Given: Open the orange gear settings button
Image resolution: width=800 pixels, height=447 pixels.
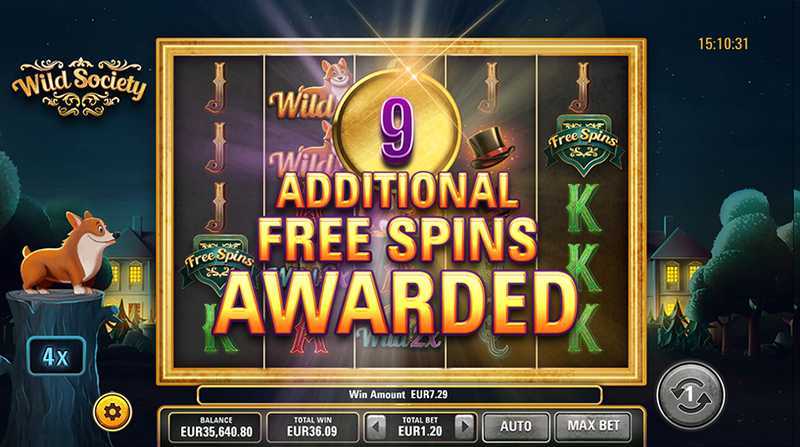Looking at the screenshot, I should [112, 411].
